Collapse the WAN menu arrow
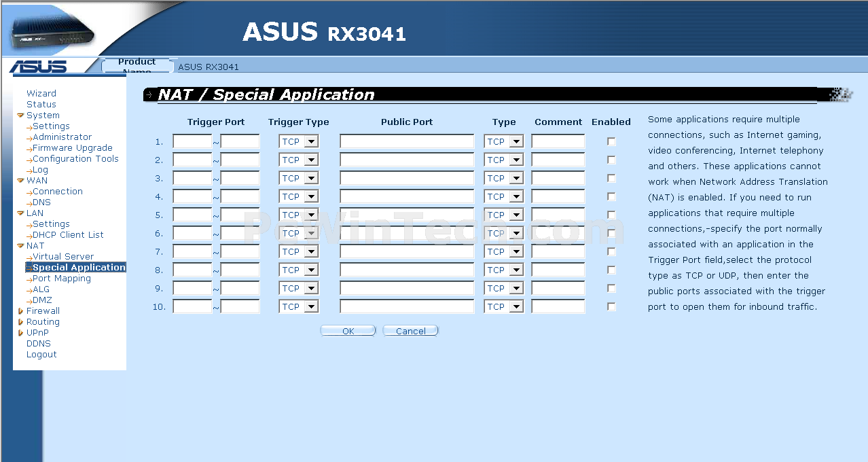Image resolution: width=868 pixels, height=462 pixels. [x=20, y=181]
